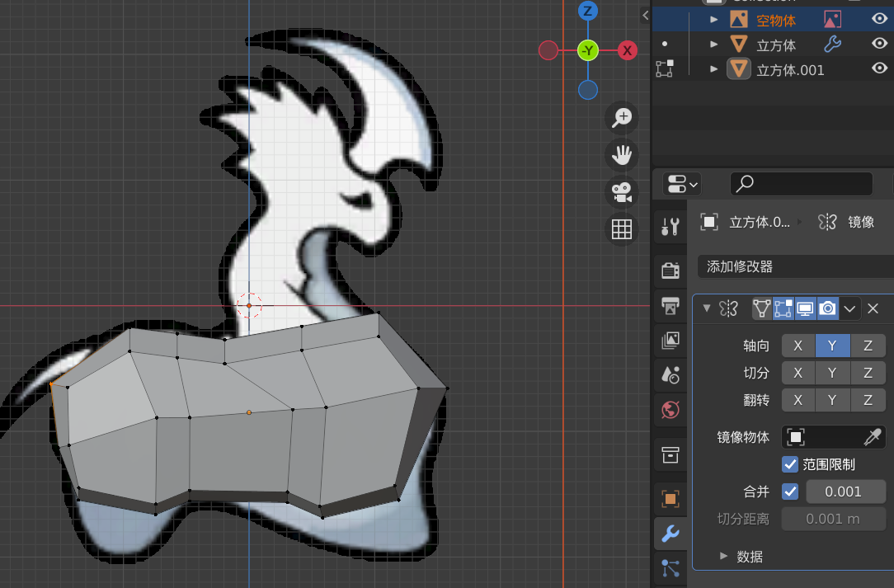Click the mesh icon of 立方体.001
This screenshot has height=588, width=894.
(x=738, y=69)
